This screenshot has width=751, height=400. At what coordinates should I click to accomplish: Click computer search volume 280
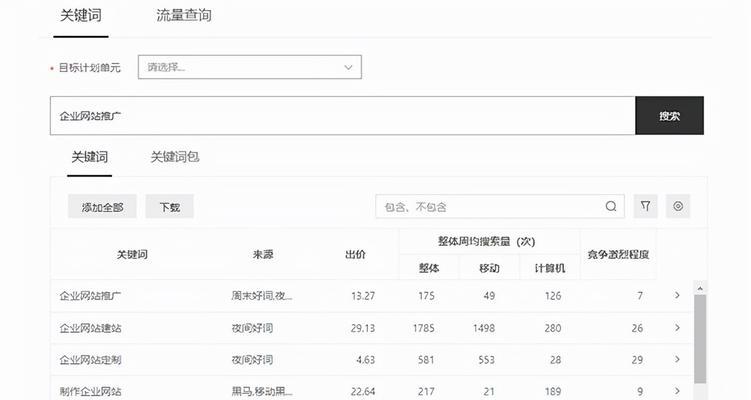[552, 328]
